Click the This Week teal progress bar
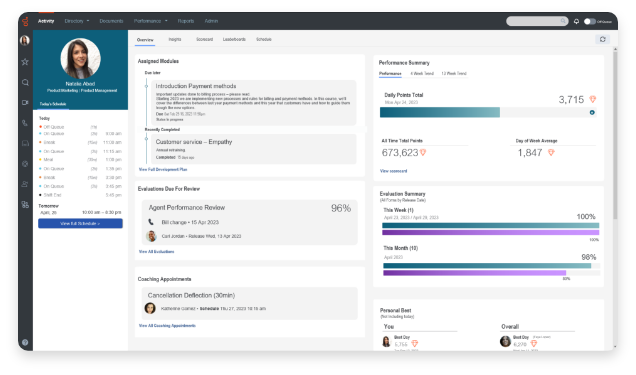636x375 pixels. [x=490, y=225]
